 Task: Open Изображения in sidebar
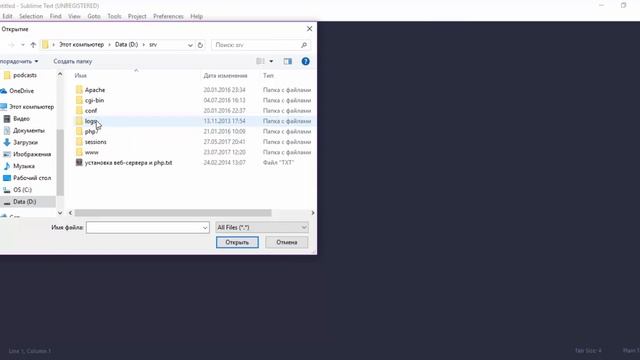tap(32, 154)
